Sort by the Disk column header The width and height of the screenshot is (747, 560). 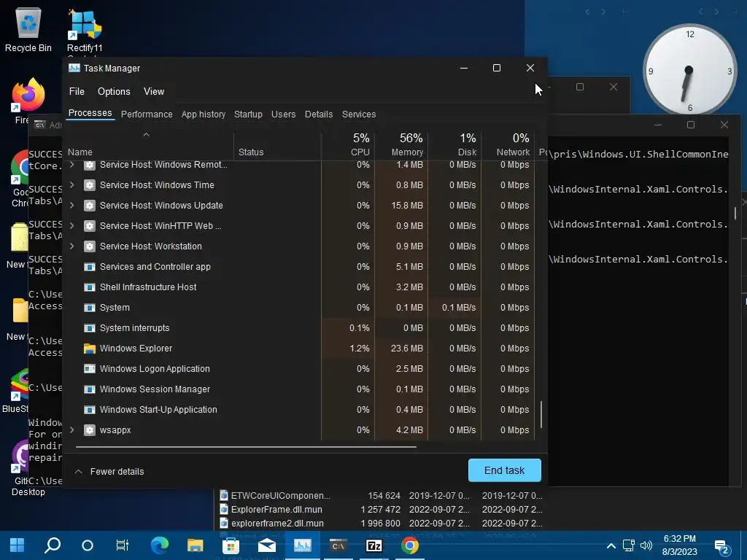[454, 146]
